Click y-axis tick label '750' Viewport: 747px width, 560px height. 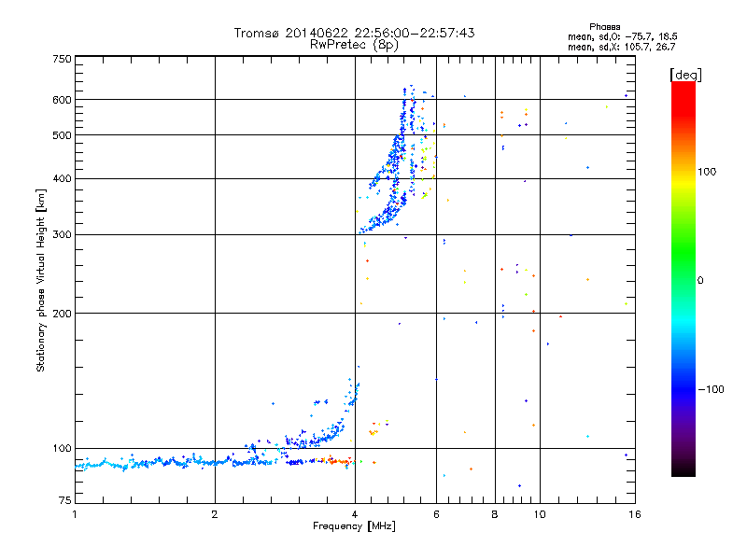coord(62,59)
